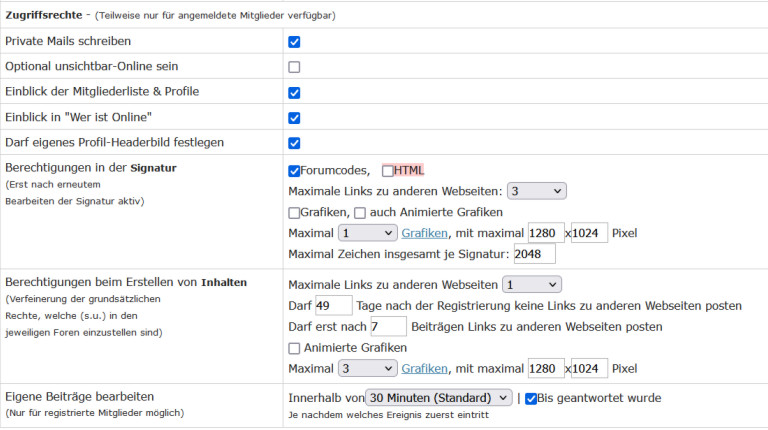Click the 2048 maximum characters field
The height and width of the screenshot is (430, 768).
coord(534,254)
